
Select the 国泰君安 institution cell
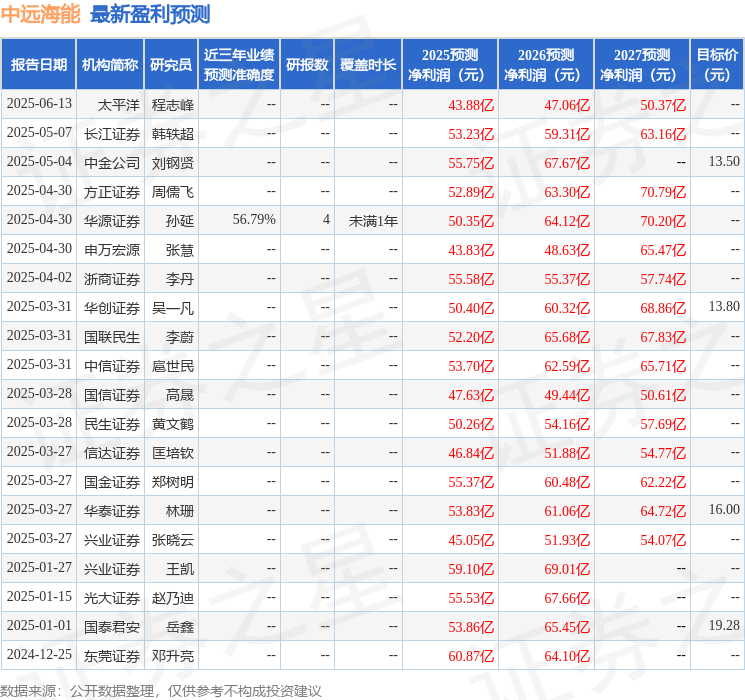pyautogui.click(x=112, y=627)
